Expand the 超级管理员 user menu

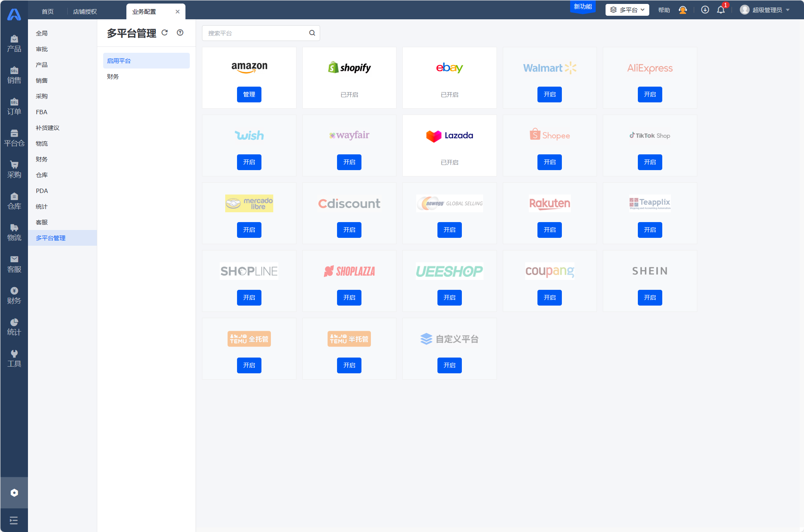(x=766, y=10)
